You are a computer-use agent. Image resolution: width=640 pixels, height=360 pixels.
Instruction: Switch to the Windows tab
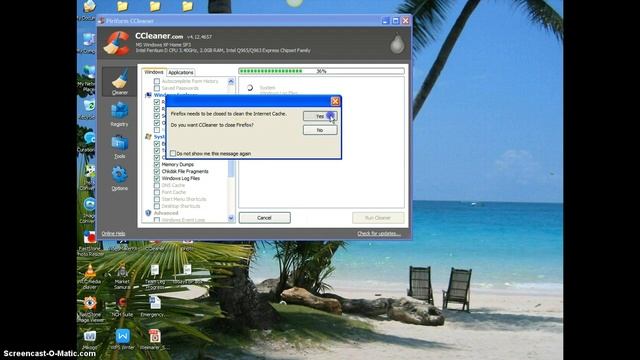point(154,72)
